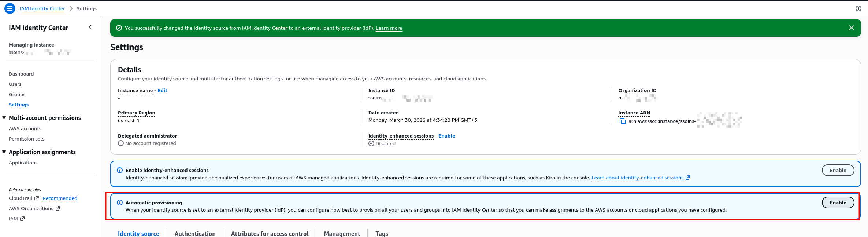868x237 pixels.
Task: Collapse the IAM Identity Center sidebar
Action: click(90, 28)
